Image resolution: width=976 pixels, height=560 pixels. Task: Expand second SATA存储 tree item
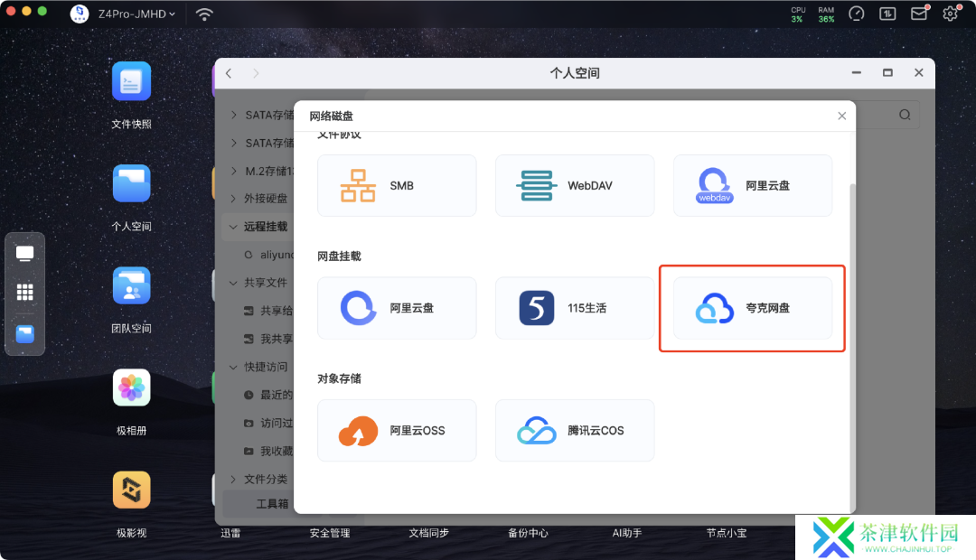click(233, 143)
